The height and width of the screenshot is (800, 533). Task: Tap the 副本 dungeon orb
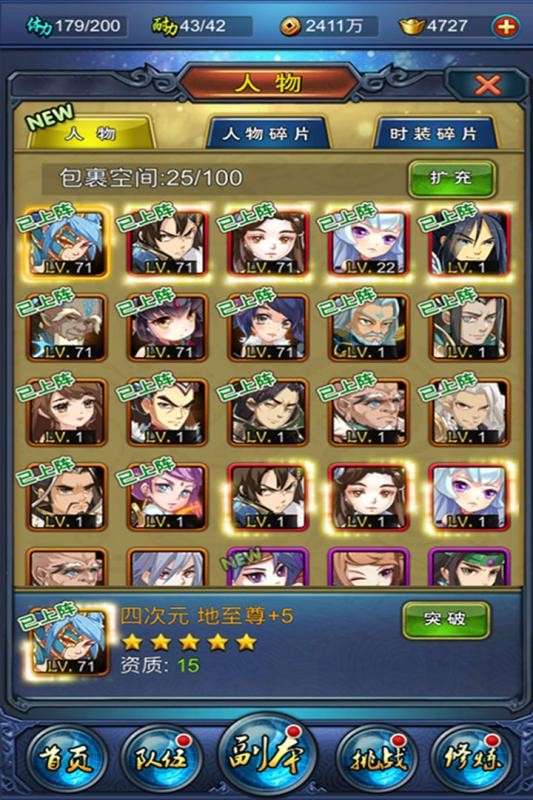267,754
